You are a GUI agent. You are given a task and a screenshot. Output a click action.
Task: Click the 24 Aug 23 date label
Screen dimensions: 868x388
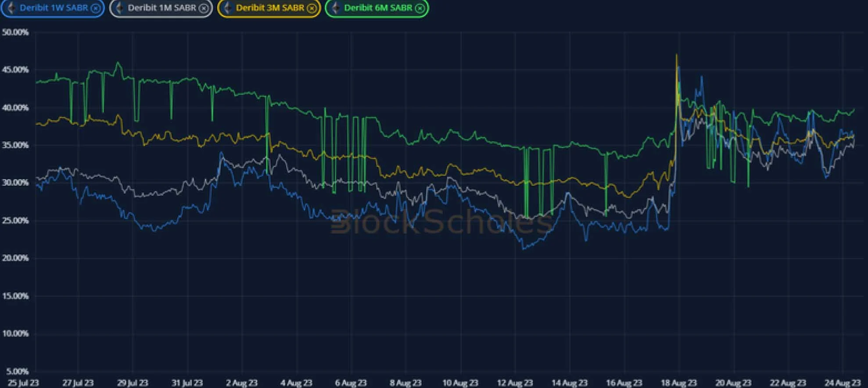tap(843, 383)
